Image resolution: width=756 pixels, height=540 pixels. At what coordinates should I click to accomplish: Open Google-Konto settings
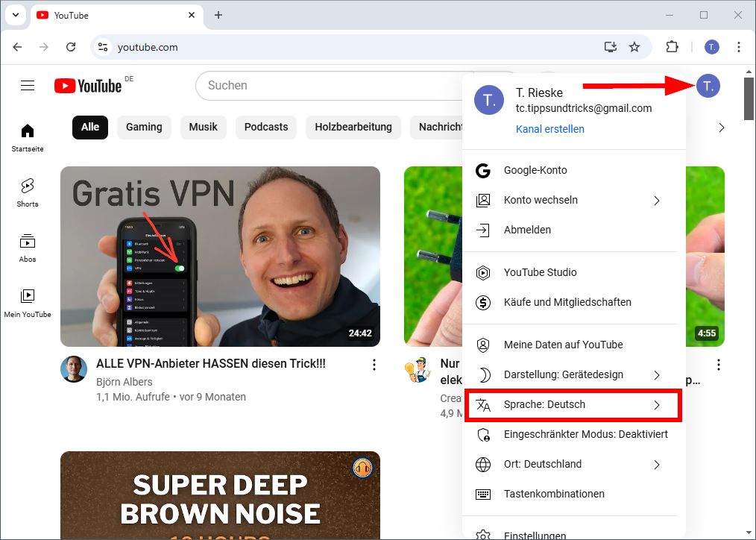[535, 170]
